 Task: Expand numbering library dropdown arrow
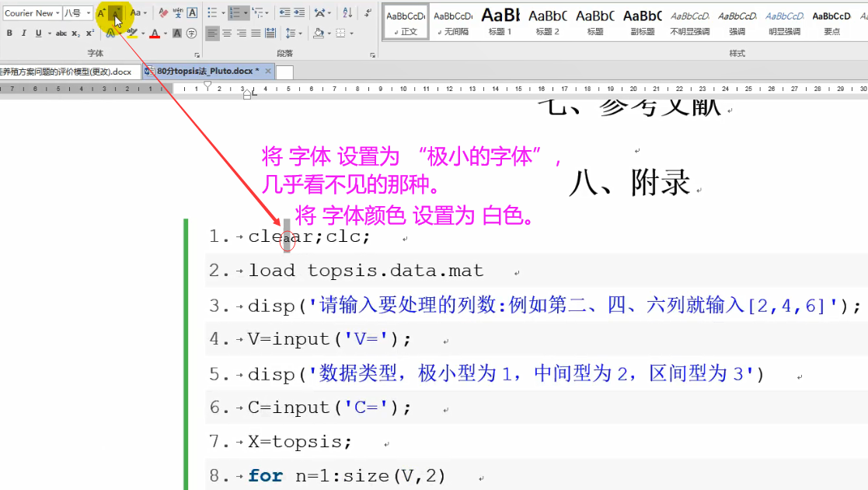(246, 12)
